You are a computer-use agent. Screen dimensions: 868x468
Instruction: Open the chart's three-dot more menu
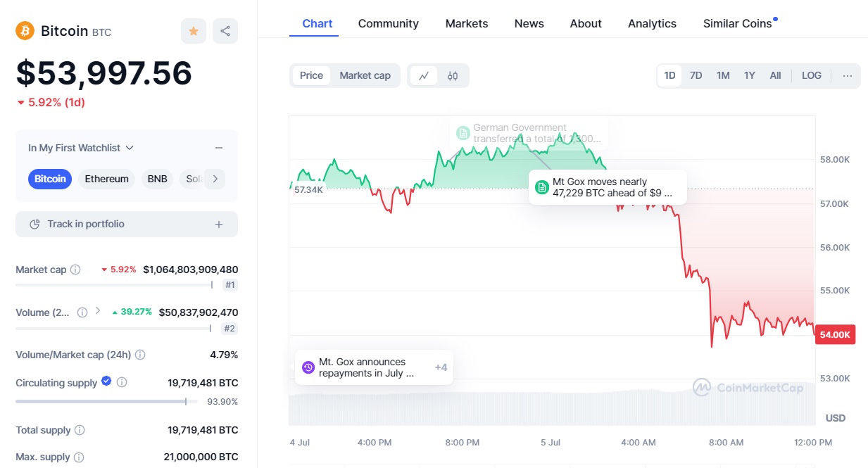coord(847,76)
